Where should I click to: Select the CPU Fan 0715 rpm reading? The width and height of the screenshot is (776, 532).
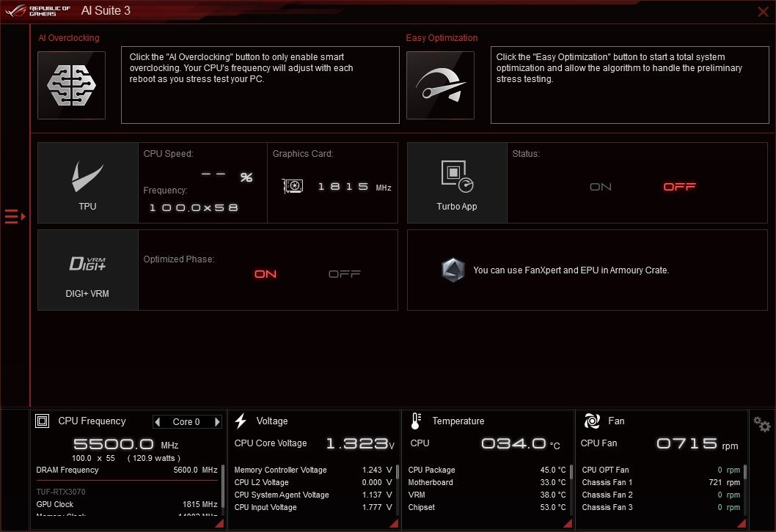(698, 443)
